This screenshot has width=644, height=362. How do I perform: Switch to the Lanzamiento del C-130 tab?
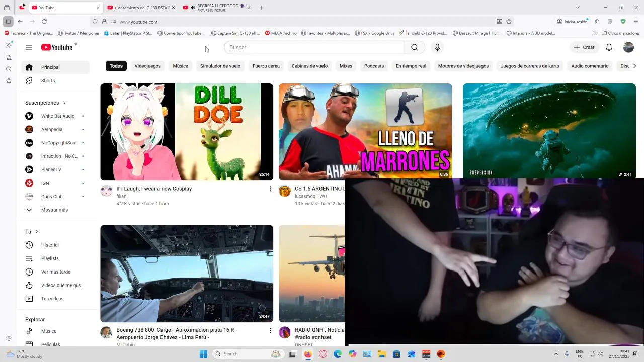[x=141, y=8]
